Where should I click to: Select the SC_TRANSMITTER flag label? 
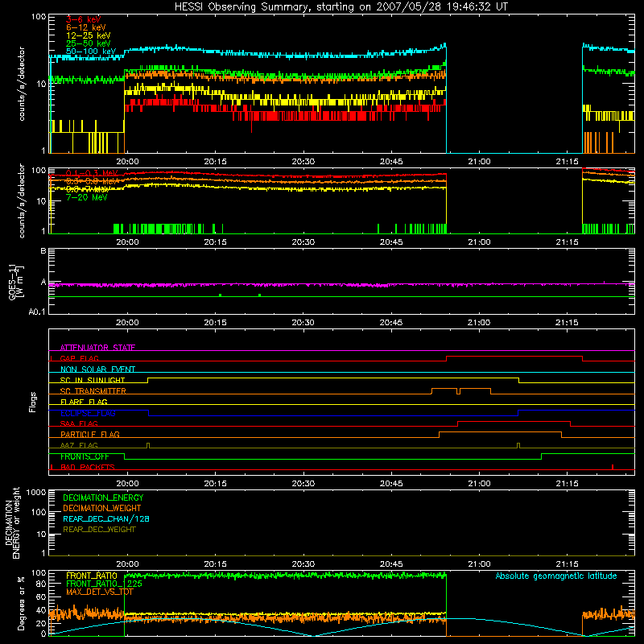93,391
